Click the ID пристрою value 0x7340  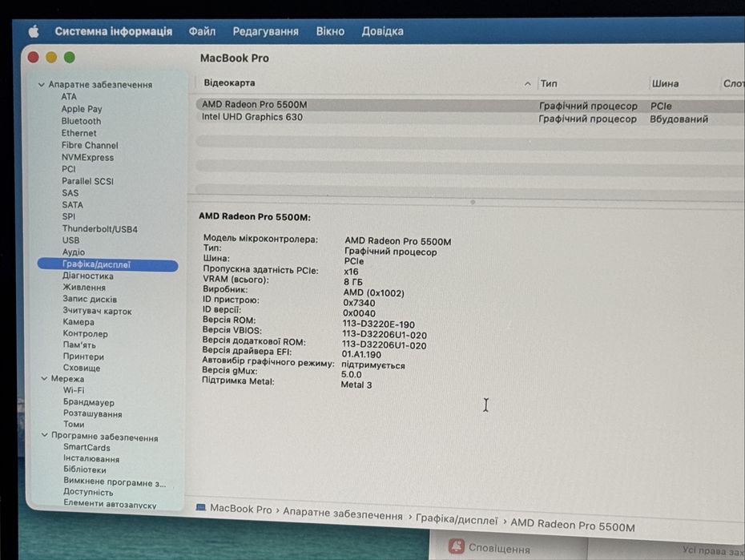pyautogui.click(x=359, y=303)
